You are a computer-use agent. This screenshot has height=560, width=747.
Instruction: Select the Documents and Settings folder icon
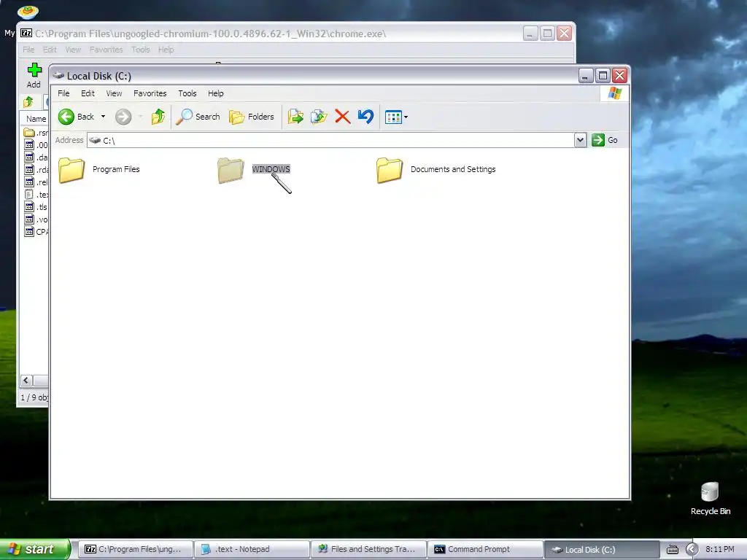390,170
